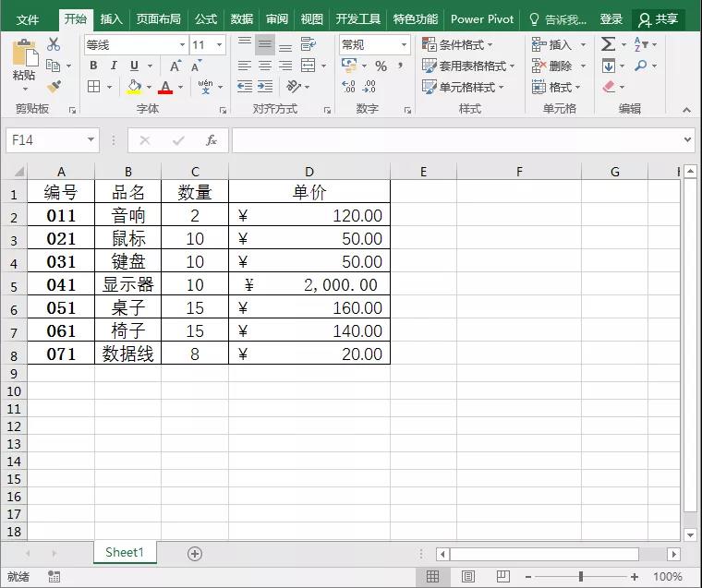
Task: Apply percent style
Action: (x=381, y=66)
